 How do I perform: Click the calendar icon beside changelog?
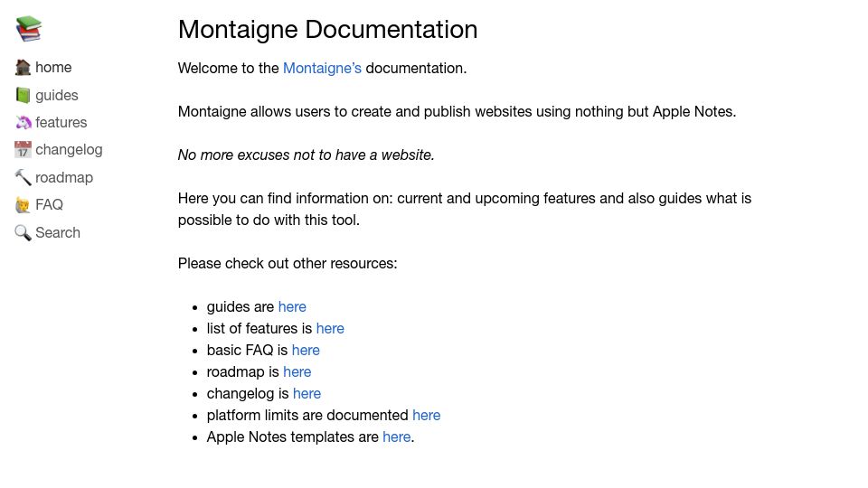click(23, 150)
